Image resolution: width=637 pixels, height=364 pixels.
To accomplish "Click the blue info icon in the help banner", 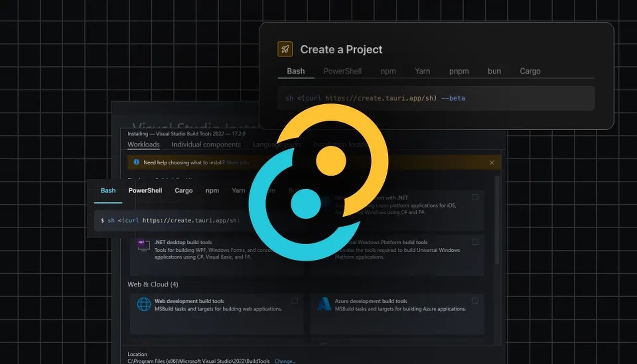I will tap(136, 162).
